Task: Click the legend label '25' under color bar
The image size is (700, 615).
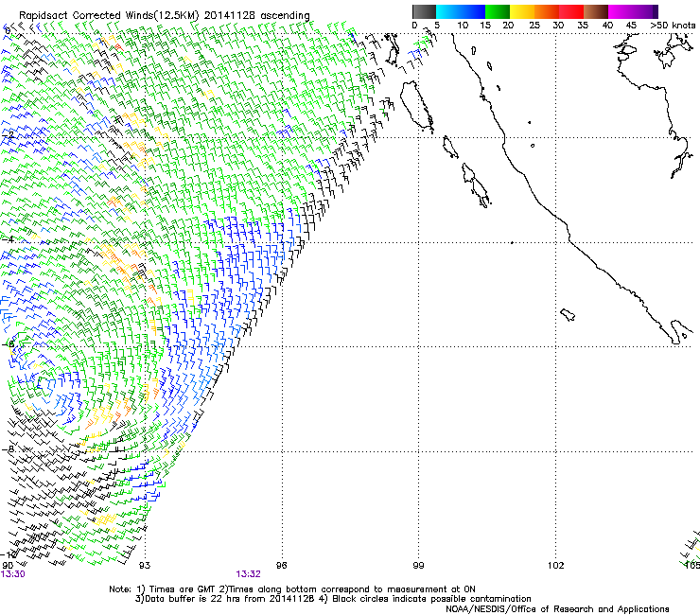Action: pos(534,26)
